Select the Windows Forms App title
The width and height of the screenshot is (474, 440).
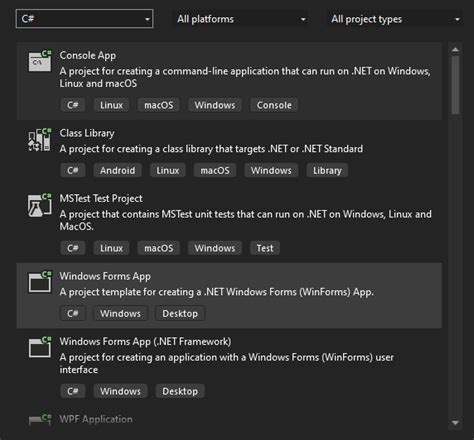(x=105, y=276)
